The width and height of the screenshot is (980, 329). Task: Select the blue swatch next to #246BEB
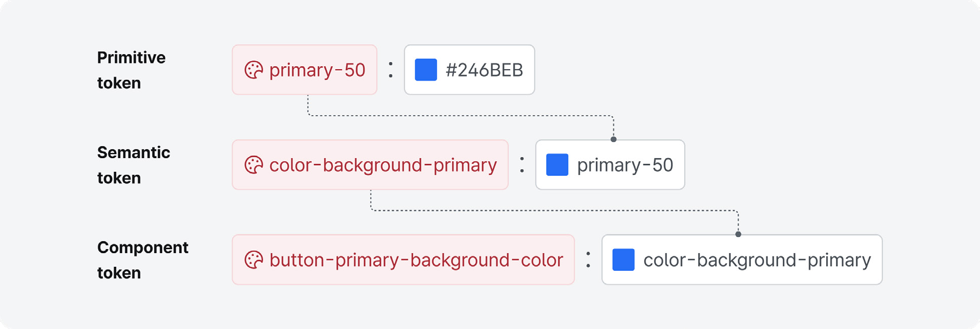click(x=426, y=70)
